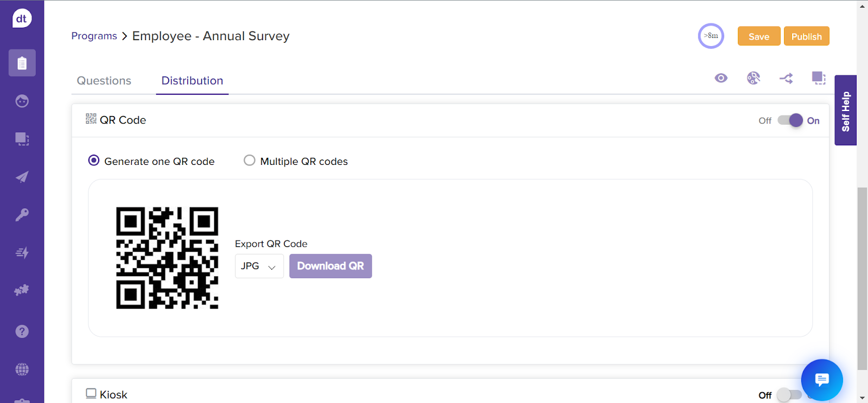Open the theme palette icon
The image size is (868, 403).
754,78
